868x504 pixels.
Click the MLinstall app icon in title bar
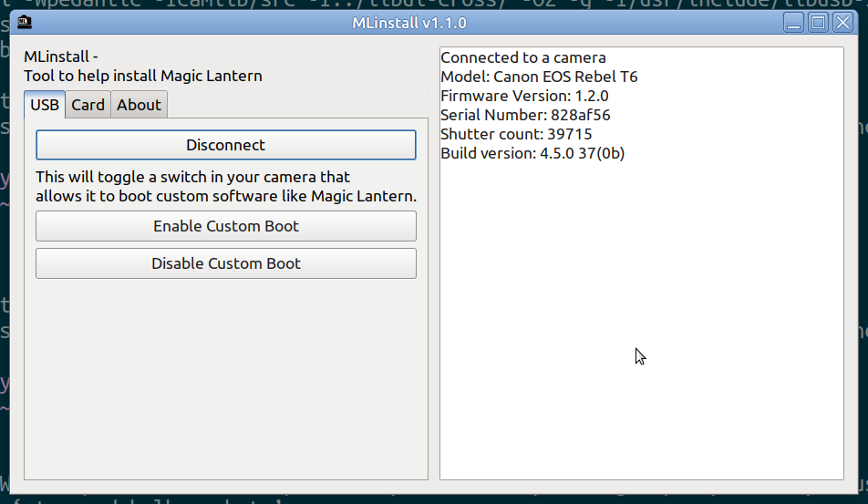25,23
